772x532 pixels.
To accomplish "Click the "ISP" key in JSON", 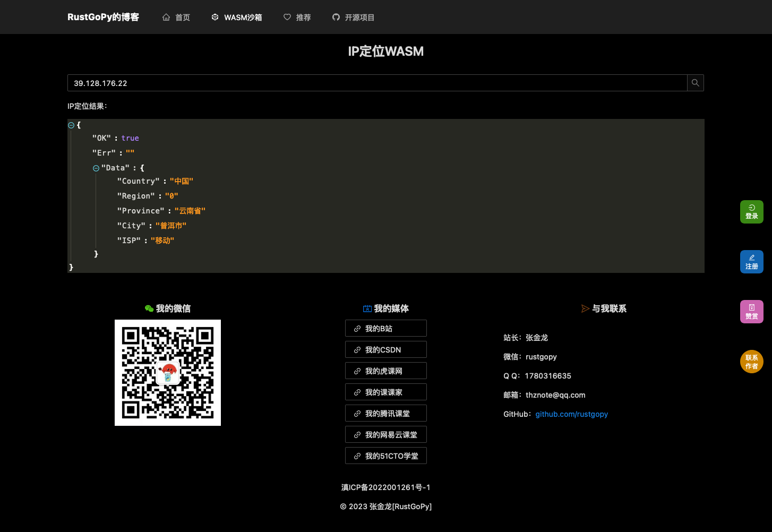I will (128, 241).
